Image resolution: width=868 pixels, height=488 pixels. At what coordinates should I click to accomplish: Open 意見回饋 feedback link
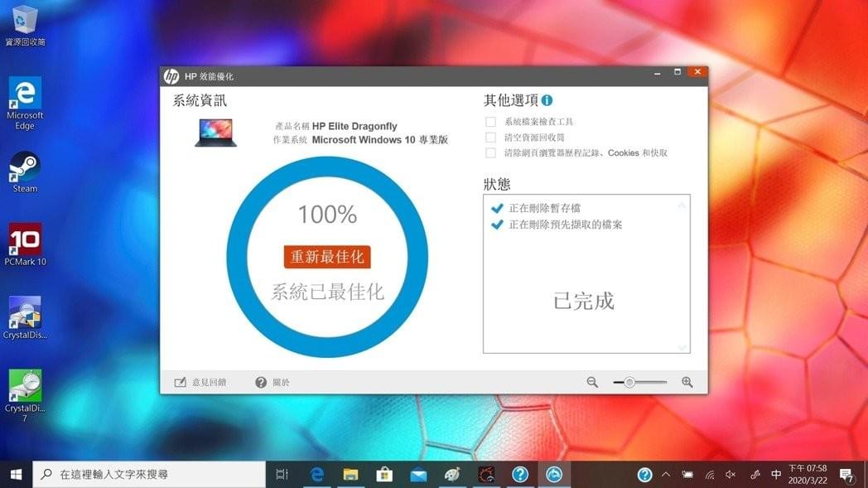click(200, 382)
